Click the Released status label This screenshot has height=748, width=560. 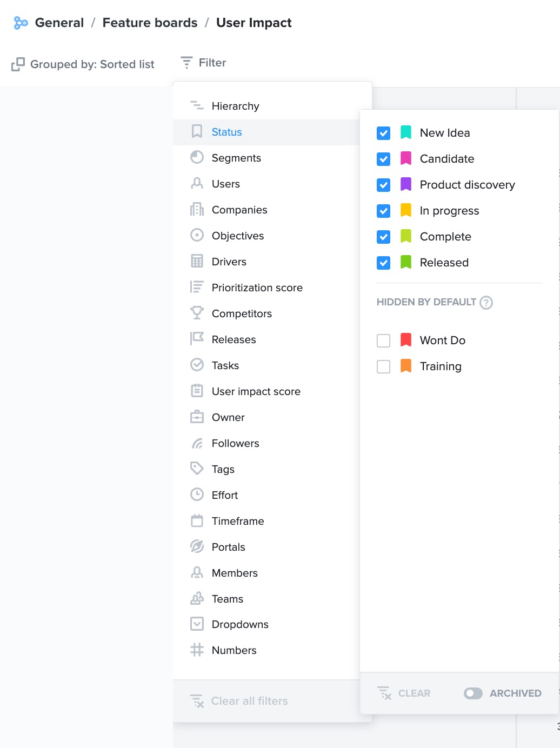(444, 263)
